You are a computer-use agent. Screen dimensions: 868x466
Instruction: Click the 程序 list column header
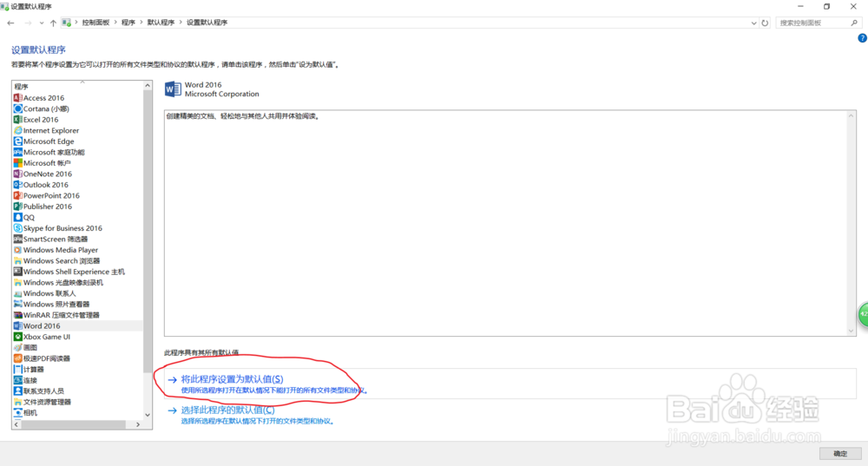(77, 86)
